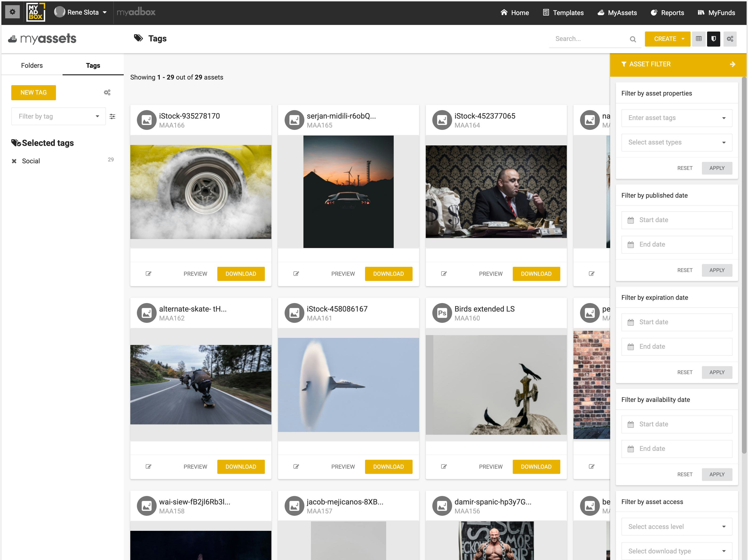Click the MyAdBox logo icon
The height and width of the screenshot is (560, 748).
click(36, 12)
